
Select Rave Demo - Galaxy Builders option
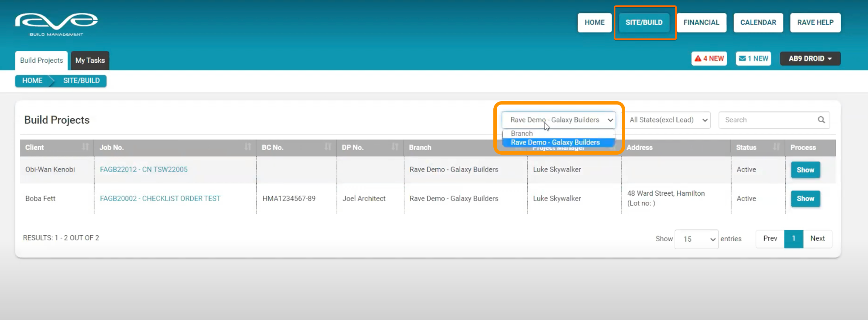pyautogui.click(x=555, y=142)
